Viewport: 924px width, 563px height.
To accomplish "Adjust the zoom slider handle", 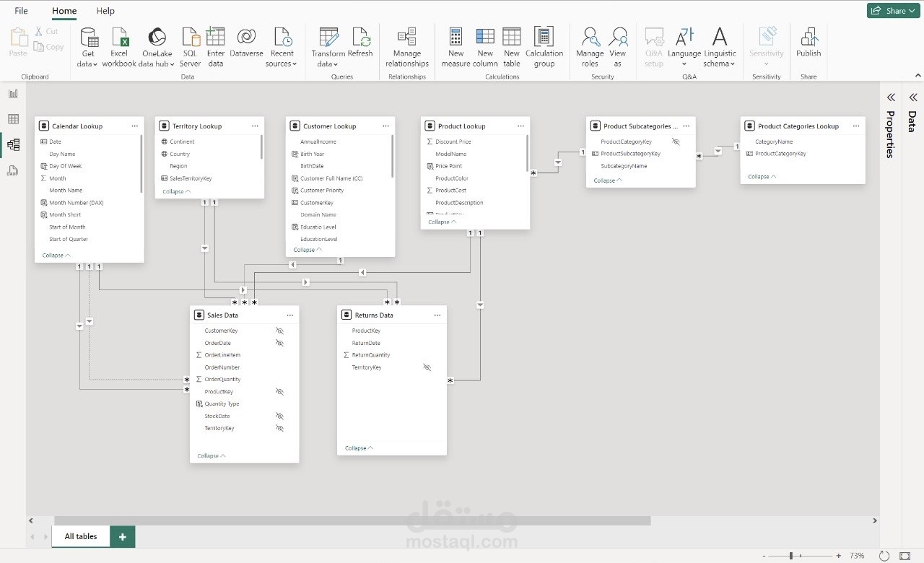I will point(791,556).
